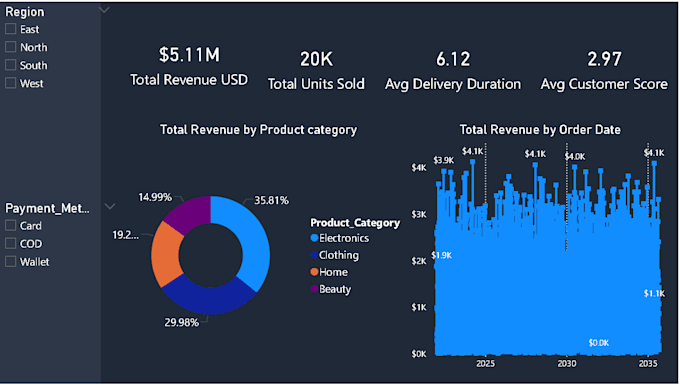
Task: Toggle the COD payment filter
Action: 10,243
